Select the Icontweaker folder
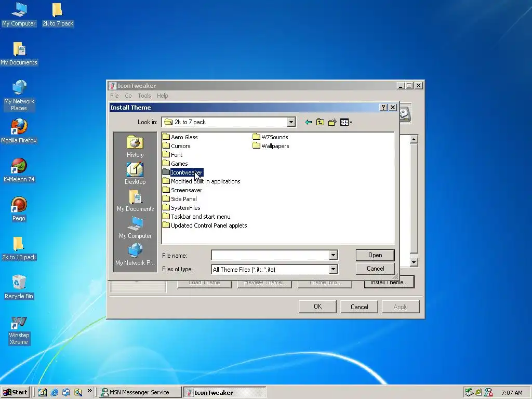 (182, 172)
